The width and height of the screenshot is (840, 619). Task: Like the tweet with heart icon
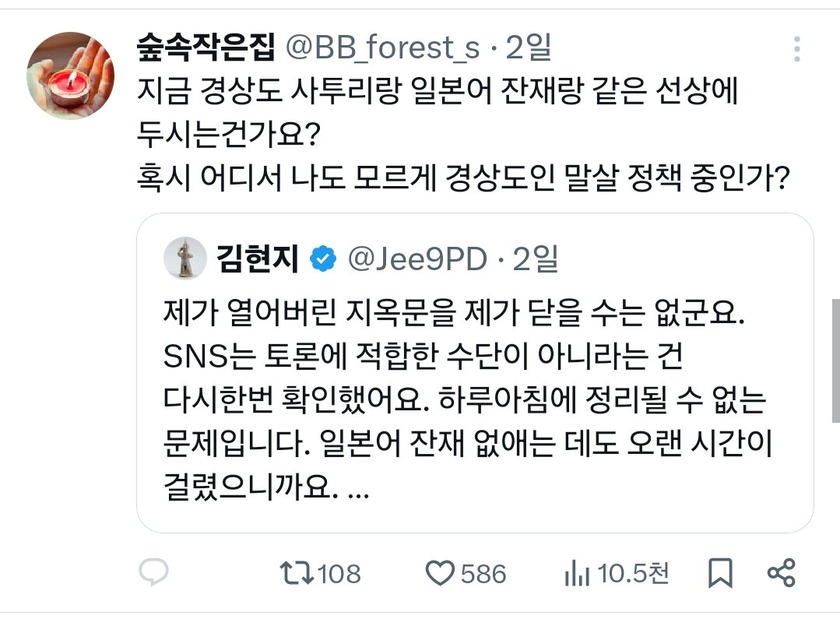point(440,573)
